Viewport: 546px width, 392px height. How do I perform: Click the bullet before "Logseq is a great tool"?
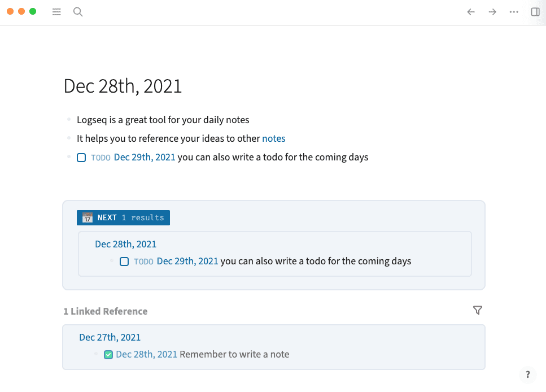pyautogui.click(x=69, y=120)
